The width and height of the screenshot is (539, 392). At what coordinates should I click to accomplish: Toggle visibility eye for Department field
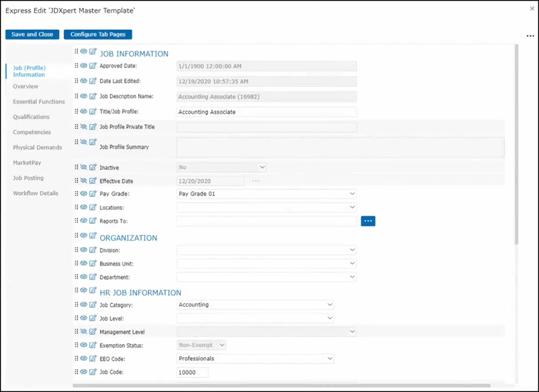tap(84, 277)
